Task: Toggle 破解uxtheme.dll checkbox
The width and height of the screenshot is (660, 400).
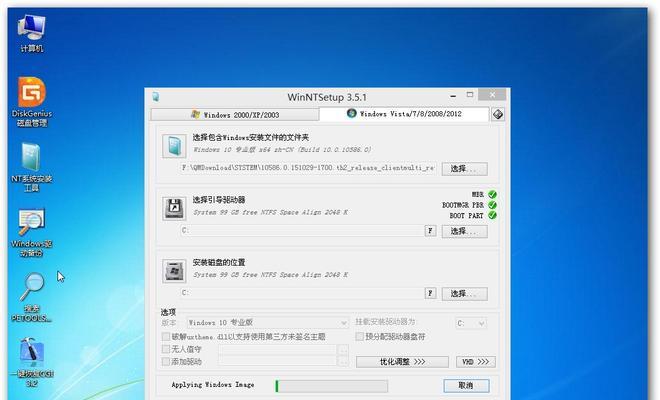Action: (166, 337)
